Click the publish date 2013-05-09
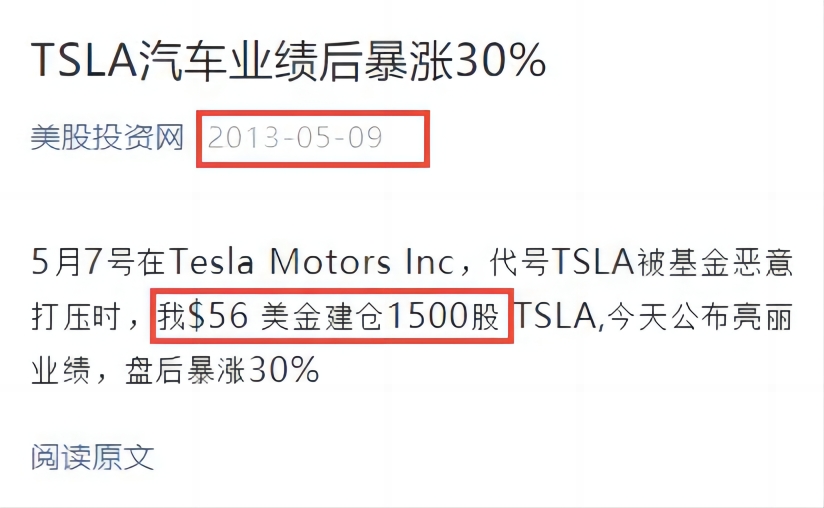This screenshot has height=508, width=824. point(295,138)
